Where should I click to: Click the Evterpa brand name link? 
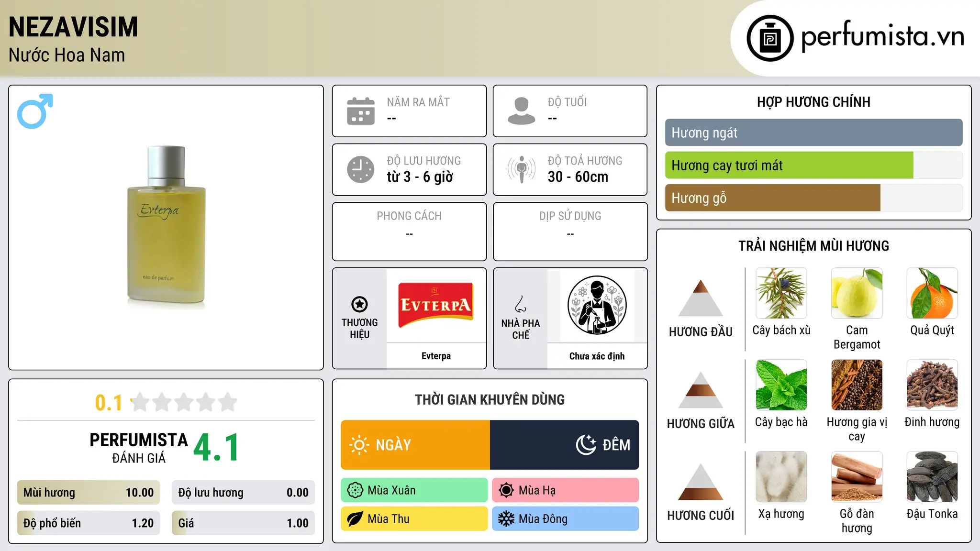click(436, 356)
